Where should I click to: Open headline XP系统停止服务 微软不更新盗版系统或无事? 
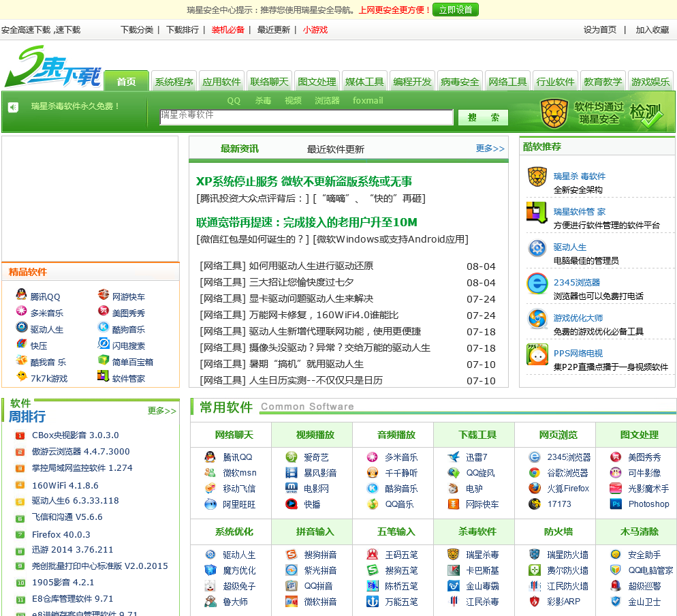pyautogui.click(x=304, y=181)
